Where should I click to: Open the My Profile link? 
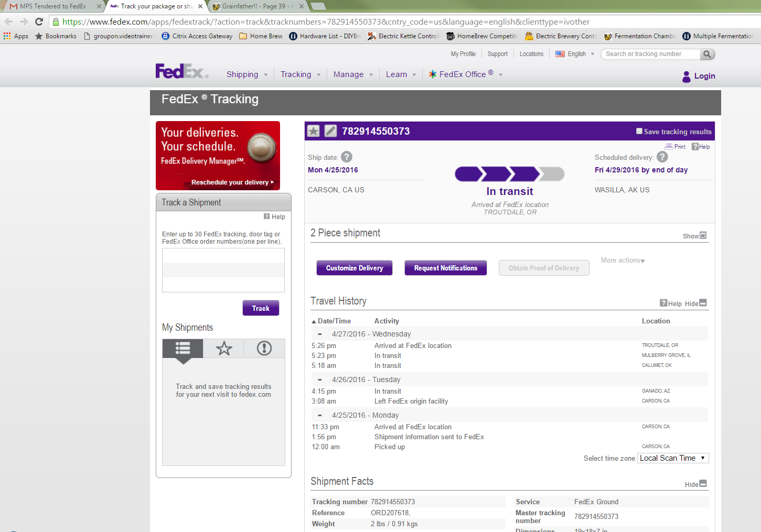463,54
